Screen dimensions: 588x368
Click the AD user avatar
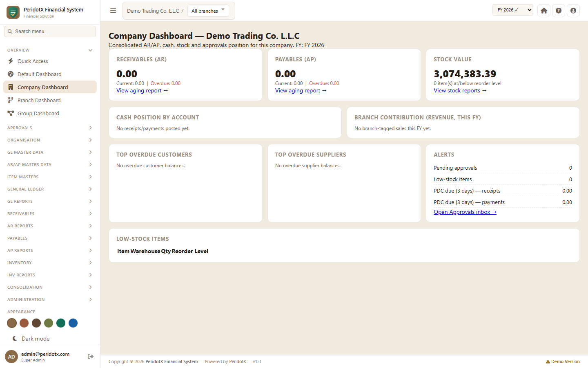point(11,357)
